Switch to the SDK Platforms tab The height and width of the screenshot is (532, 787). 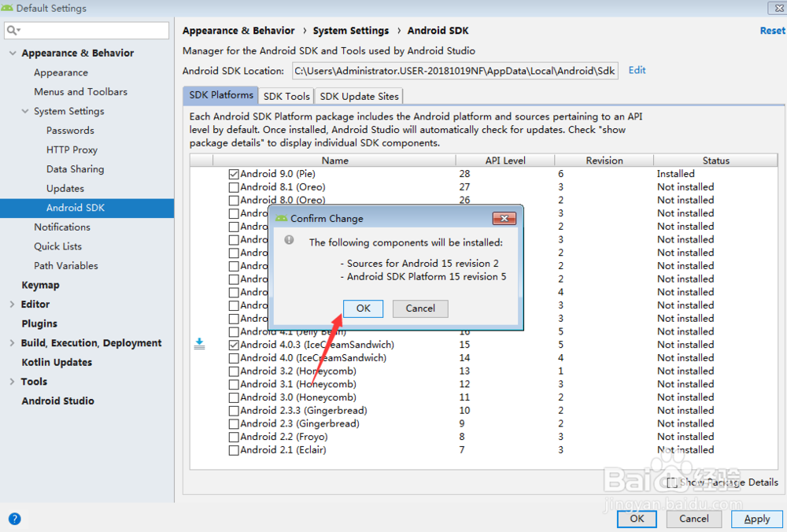pos(221,95)
